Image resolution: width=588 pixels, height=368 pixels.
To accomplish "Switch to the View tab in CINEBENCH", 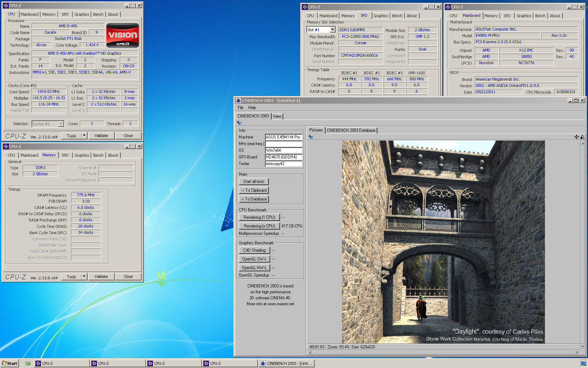I will (x=277, y=116).
